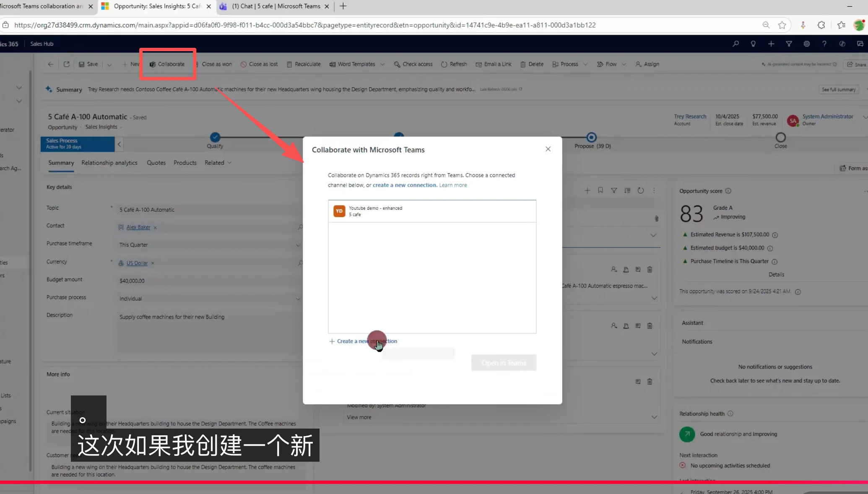The width and height of the screenshot is (868, 494).
Task: Click the Details link under opportunity score
Action: 777,275
